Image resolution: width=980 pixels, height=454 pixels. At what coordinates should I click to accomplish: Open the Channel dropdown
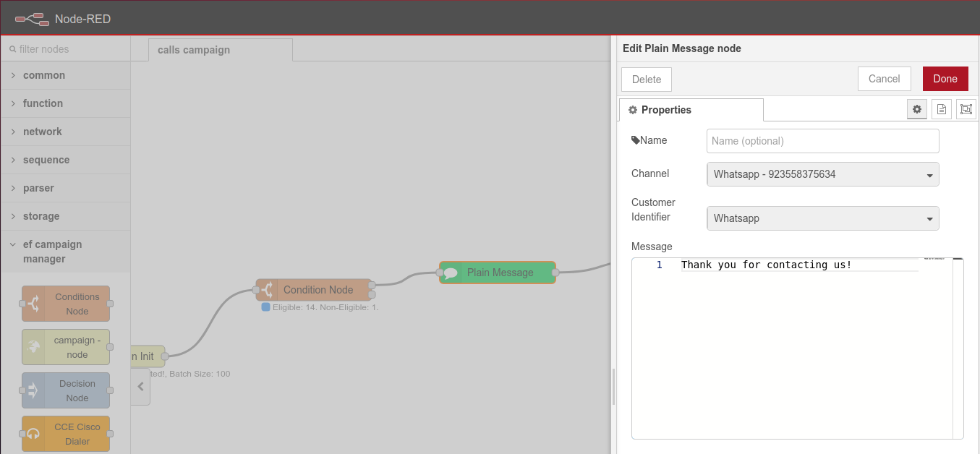(x=822, y=174)
